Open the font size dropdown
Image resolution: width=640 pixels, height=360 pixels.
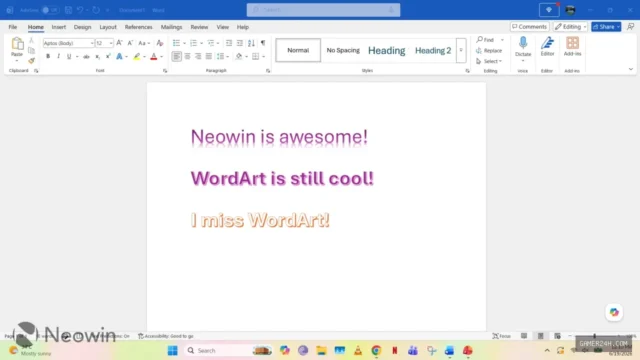coord(111,43)
